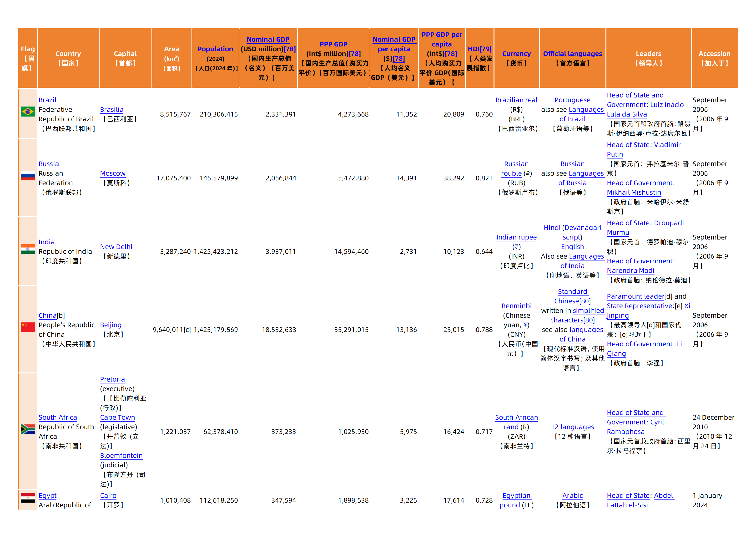Open the Brazilian real currency link
This screenshot has width=756, height=535.
pos(516,100)
